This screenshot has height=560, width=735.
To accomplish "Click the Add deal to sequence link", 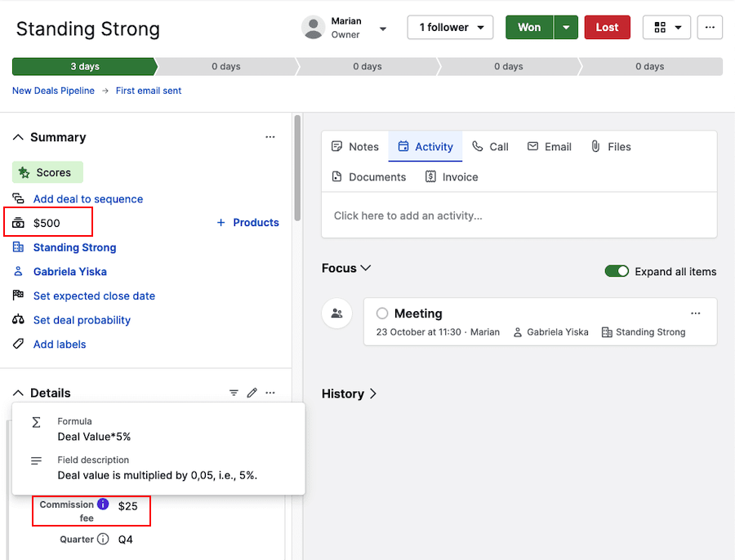I will click(x=88, y=199).
